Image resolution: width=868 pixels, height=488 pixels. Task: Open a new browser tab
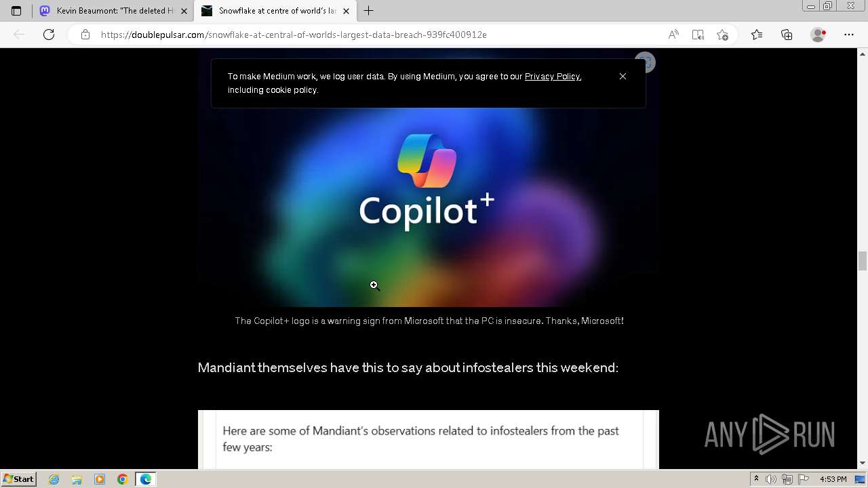pyautogui.click(x=368, y=11)
